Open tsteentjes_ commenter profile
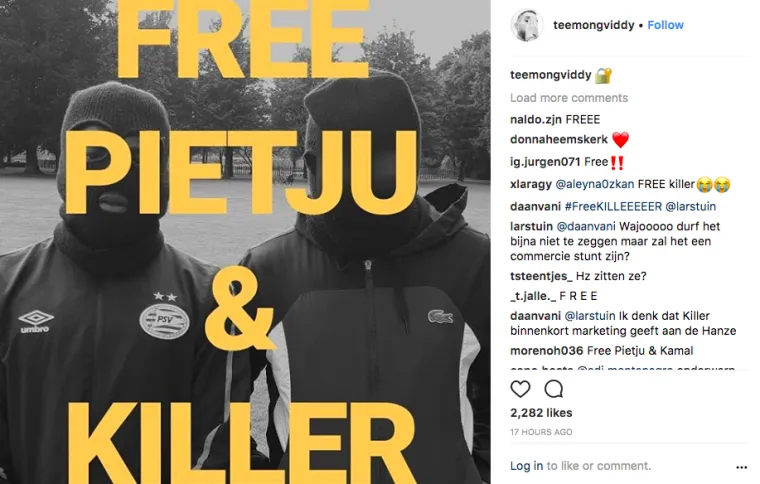Image resolution: width=760 pixels, height=484 pixels. [x=541, y=276]
